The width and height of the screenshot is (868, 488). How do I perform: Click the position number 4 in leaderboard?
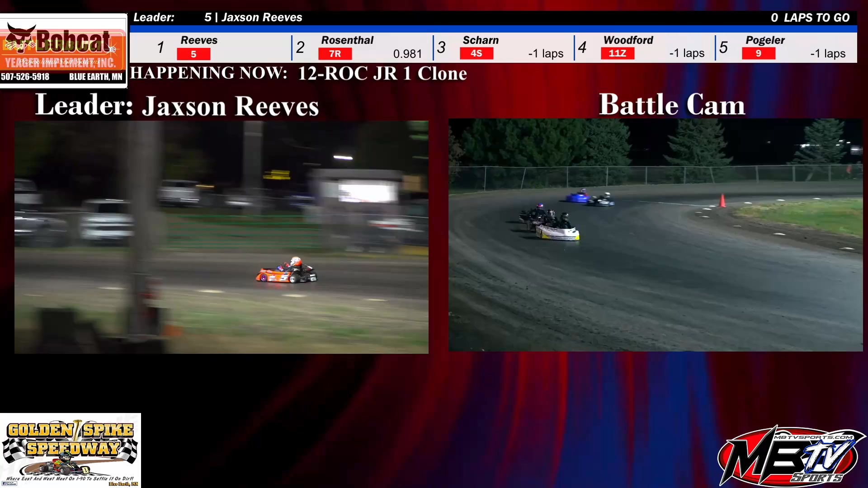[x=582, y=47]
